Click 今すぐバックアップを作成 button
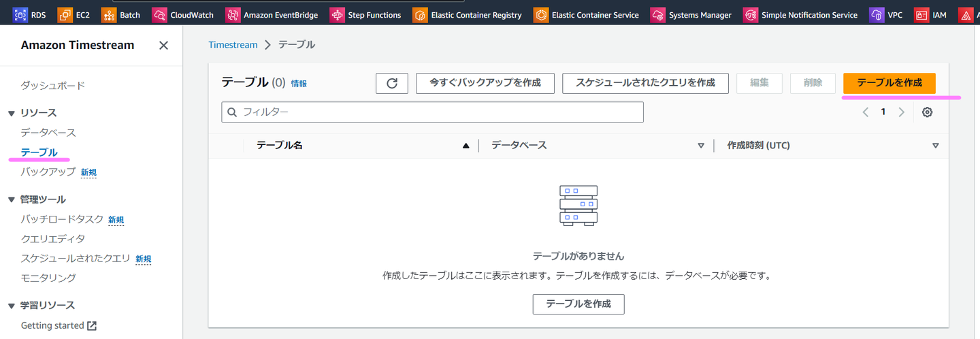980x339 pixels. 485,83
